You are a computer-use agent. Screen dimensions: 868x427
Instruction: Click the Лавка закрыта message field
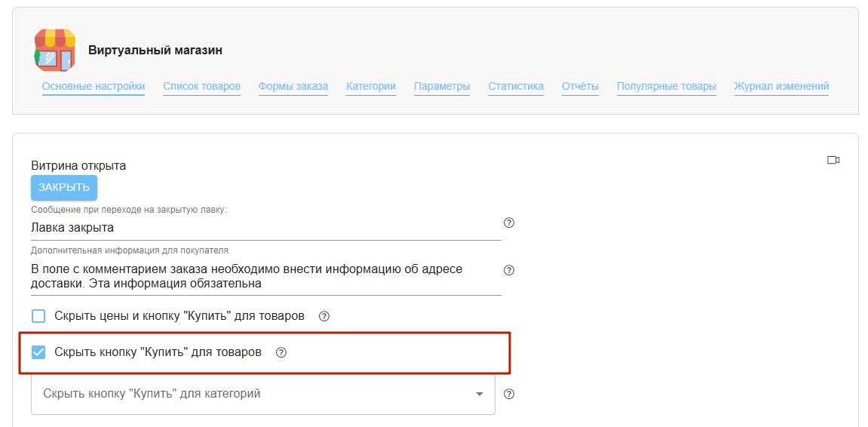pyautogui.click(x=264, y=227)
